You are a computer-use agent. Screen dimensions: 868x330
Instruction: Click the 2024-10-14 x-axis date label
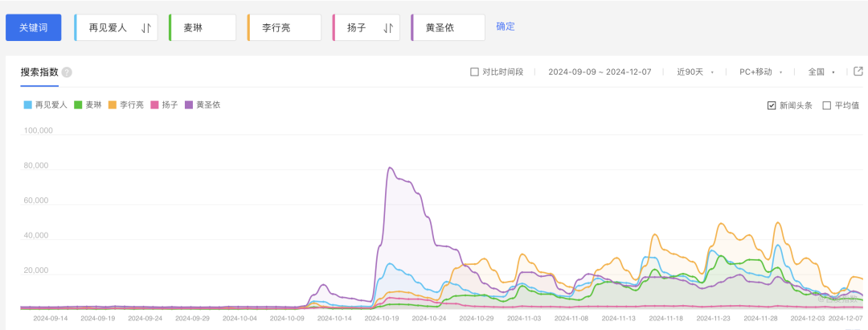click(x=334, y=319)
